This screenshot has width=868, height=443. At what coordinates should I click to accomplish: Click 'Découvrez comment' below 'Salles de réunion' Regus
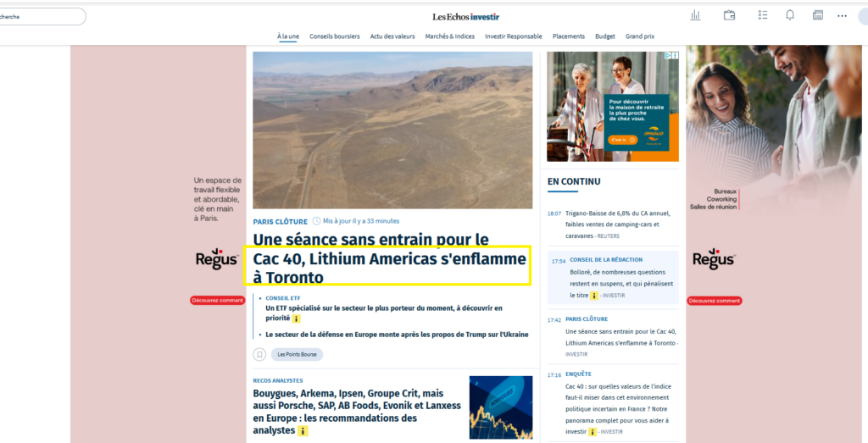tap(715, 301)
